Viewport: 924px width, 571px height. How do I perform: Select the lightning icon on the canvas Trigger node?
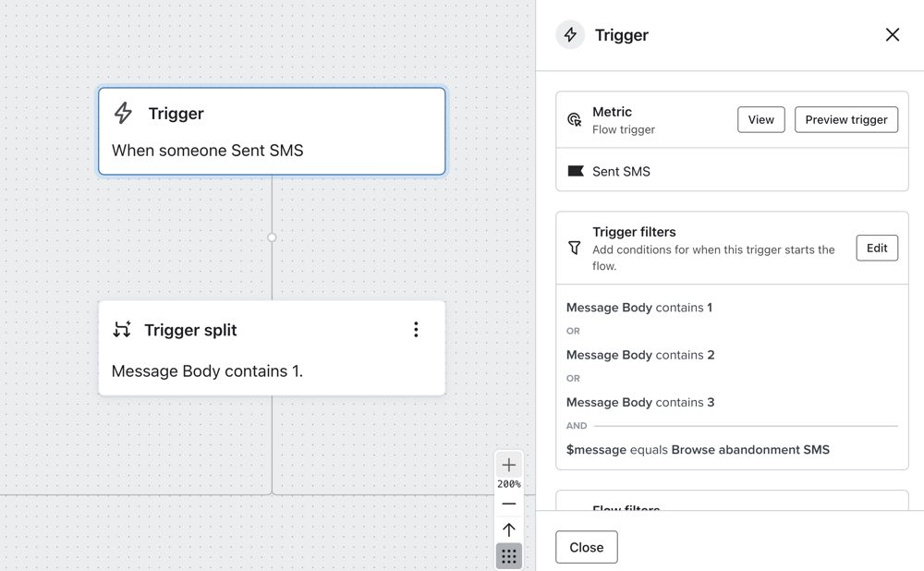pyautogui.click(x=123, y=113)
